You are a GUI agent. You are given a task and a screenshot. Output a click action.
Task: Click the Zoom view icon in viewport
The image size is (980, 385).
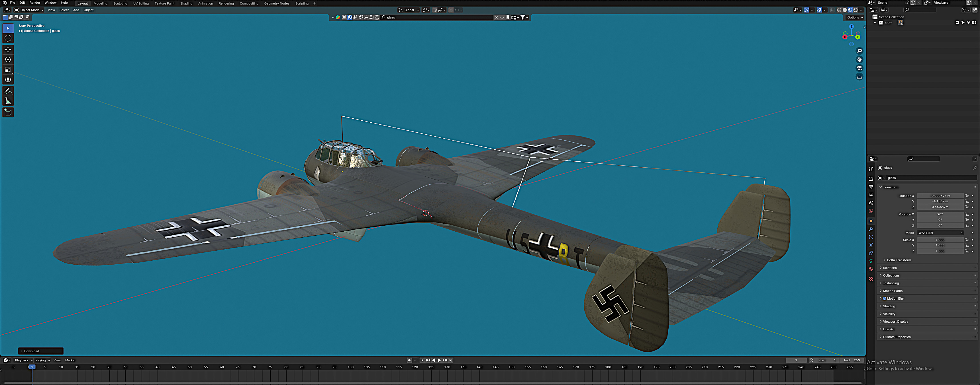(x=859, y=51)
